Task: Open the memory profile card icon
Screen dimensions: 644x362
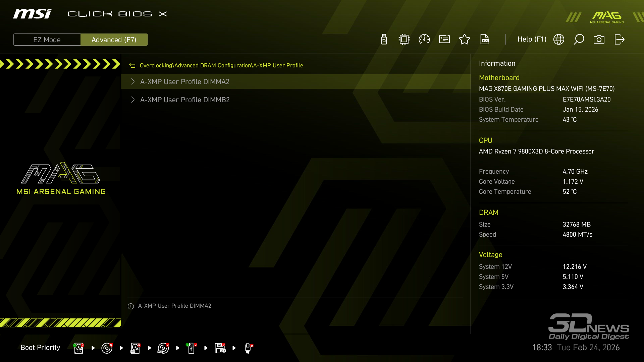Action: (444, 40)
